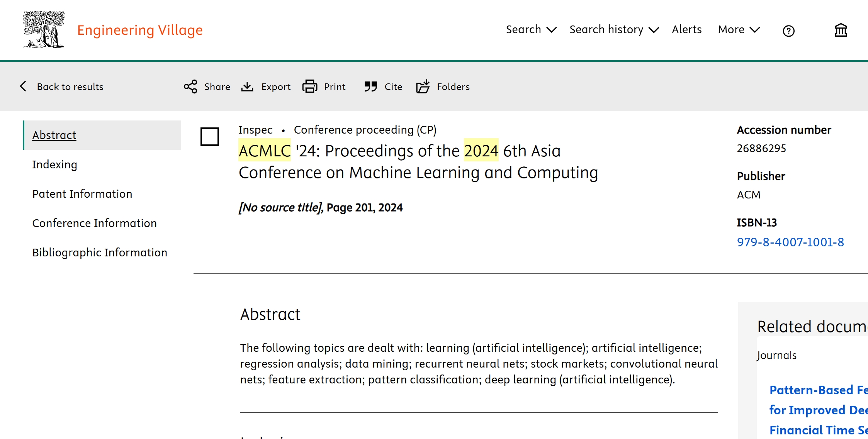Click the Engineering Village tree logo
Screen dimensions: 868x439
click(44, 29)
